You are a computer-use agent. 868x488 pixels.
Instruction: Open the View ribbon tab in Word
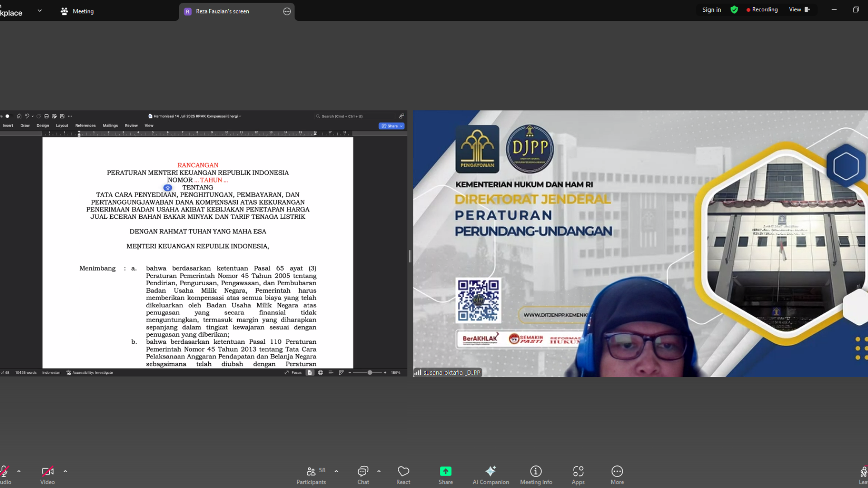149,126
